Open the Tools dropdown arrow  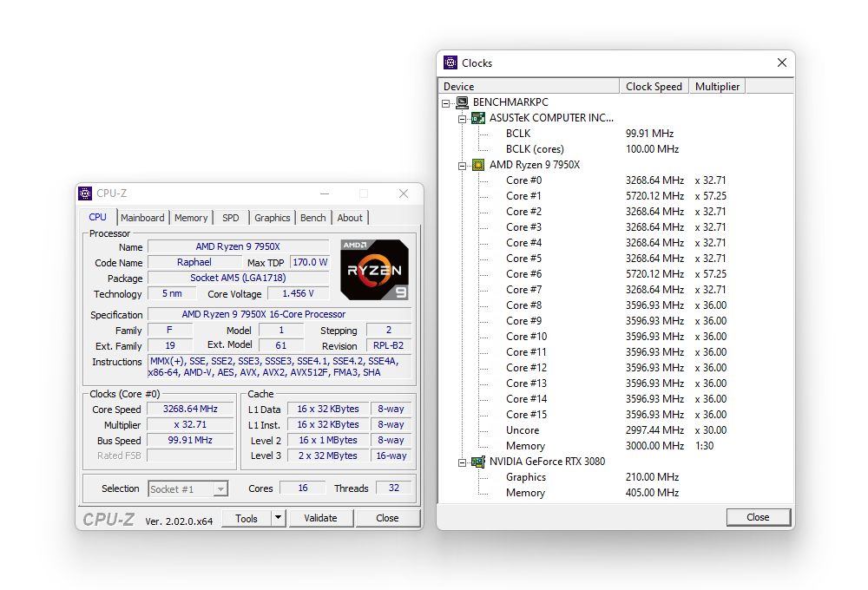279,518
